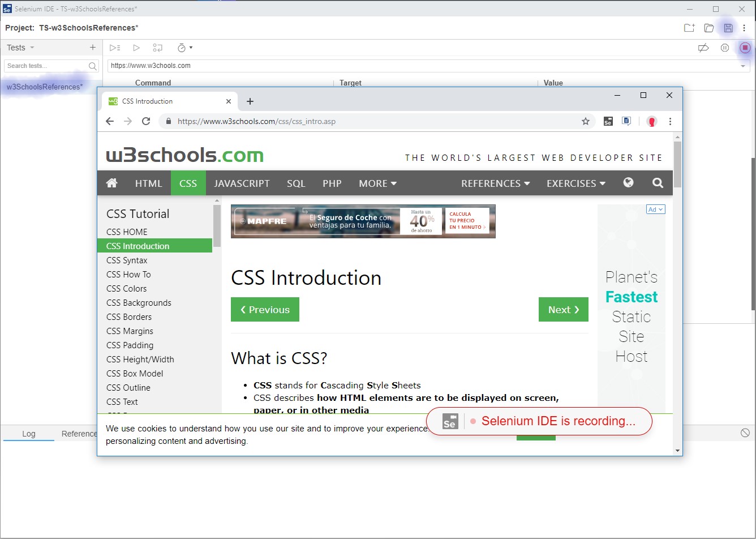Click the browser page vertical scrollbar thumb
The image size is (756, 539).
click(677, 165)
